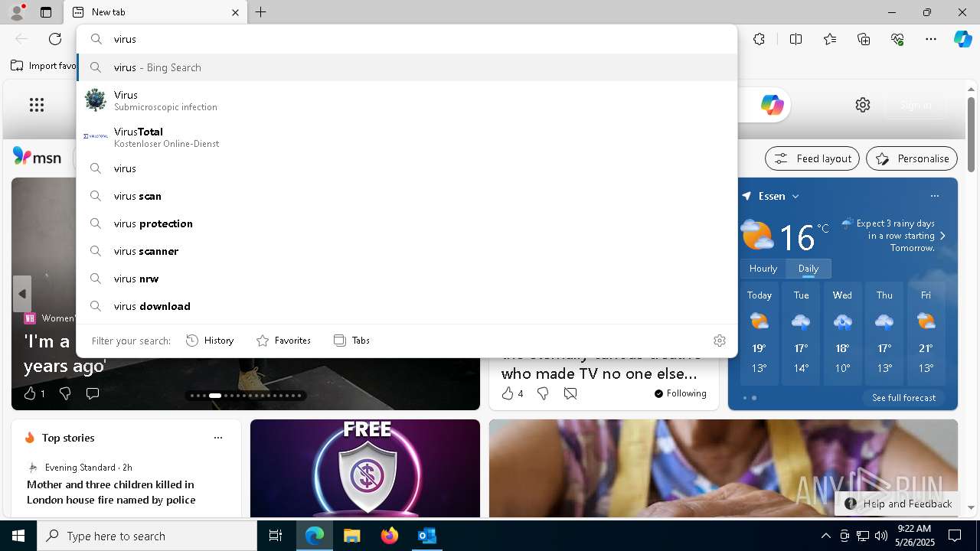Viewport: 980px width, 551px height.
Task: Click the Copilot logo on page
Action: coord(772,105)
